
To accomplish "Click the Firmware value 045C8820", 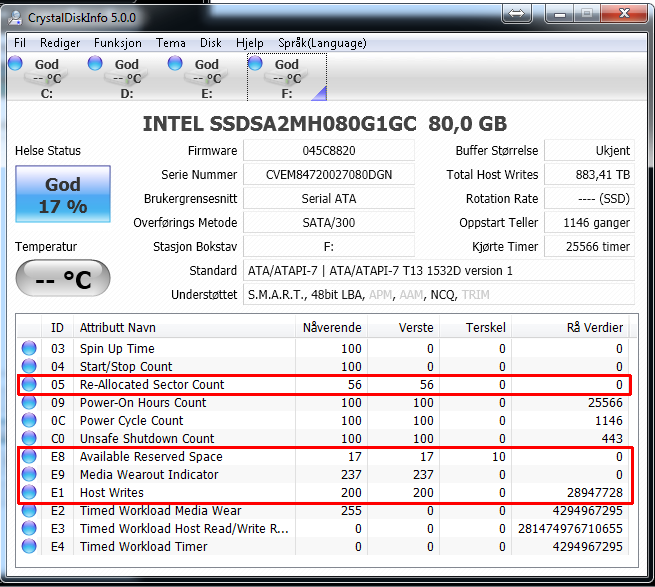I will tap(329, 150).
